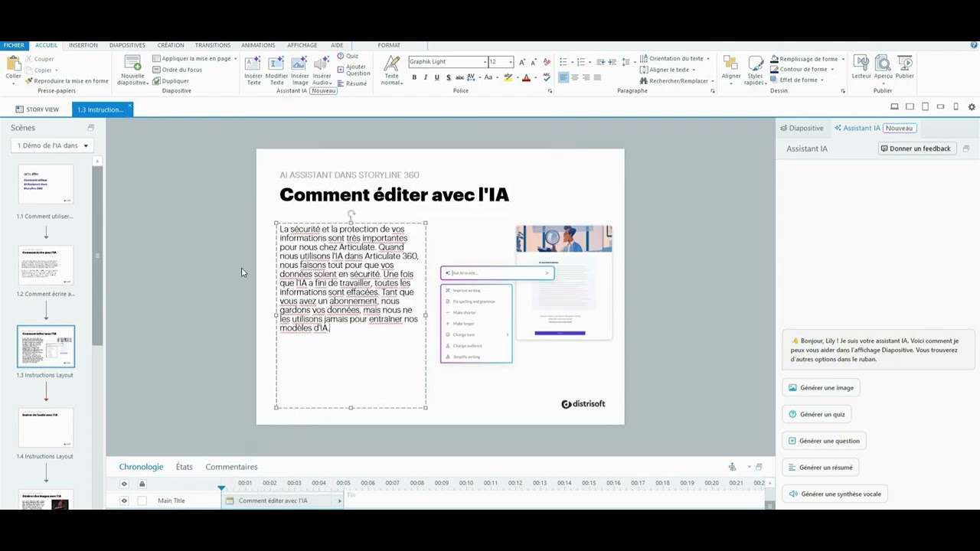Open Graphik Light font dropdown
980x551 pixels.
click(x=485, y=62)
